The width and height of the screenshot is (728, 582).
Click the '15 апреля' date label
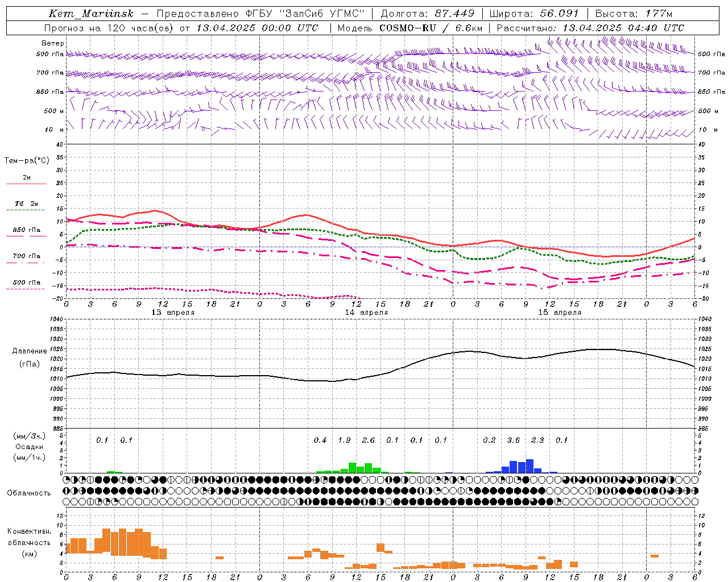[x=560, y=313]
